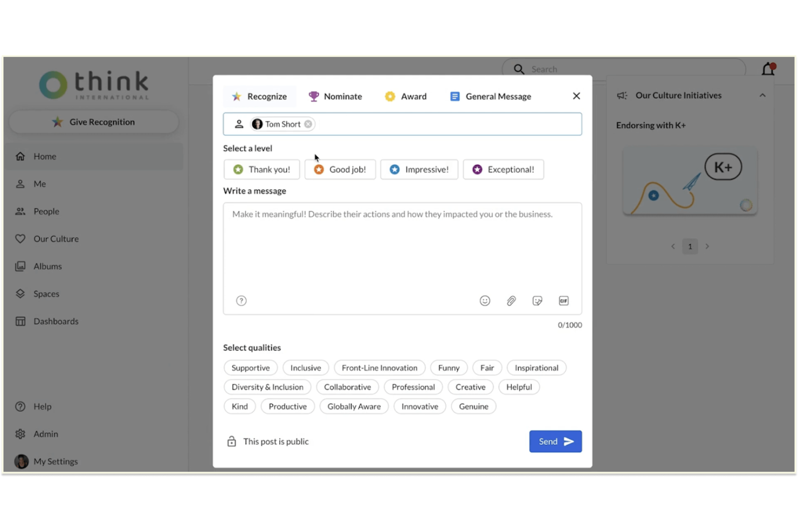Close the recognition dialog
This screenshot has height=532, width=798.
click(x=576, y=96)
